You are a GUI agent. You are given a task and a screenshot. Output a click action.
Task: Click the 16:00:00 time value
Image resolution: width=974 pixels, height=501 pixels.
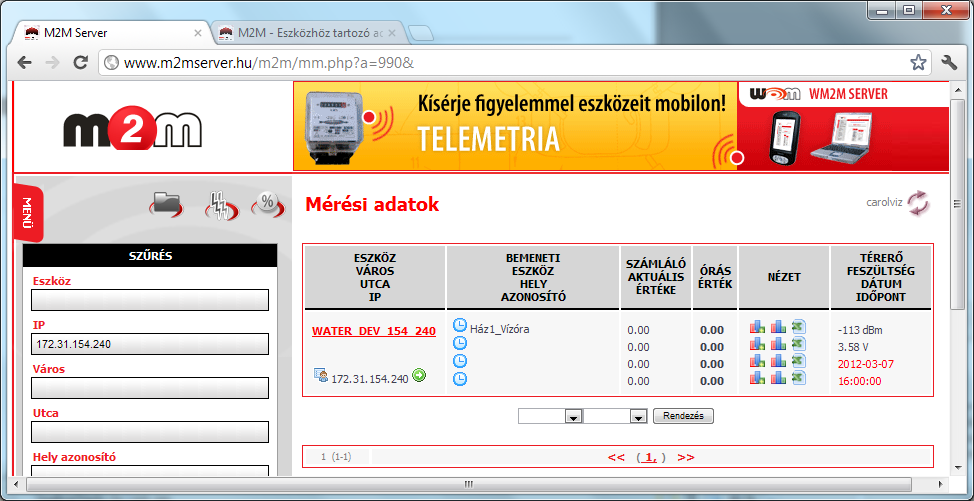click(859, 381)
